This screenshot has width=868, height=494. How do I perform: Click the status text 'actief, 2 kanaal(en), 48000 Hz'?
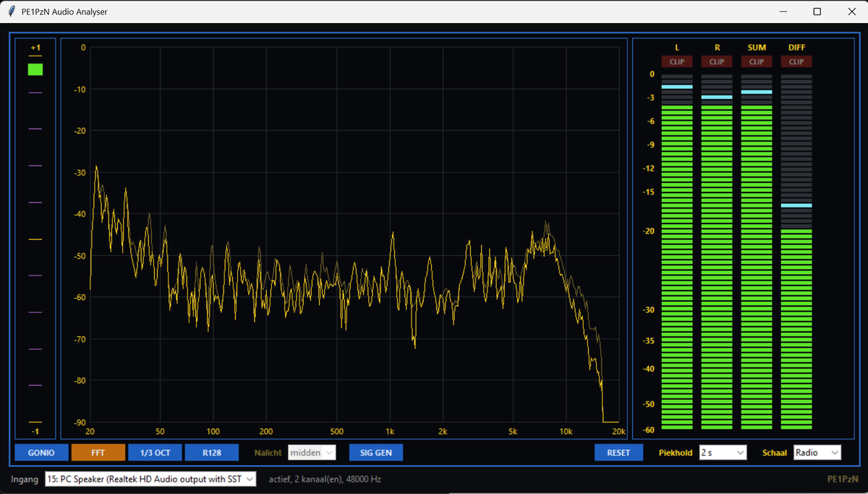point(325,479)
